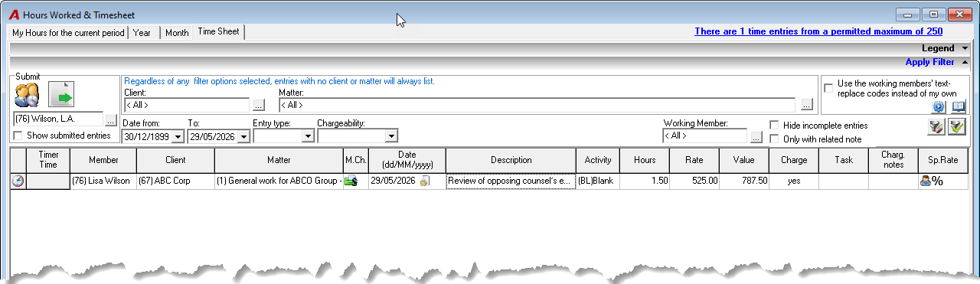Image resolution: width=980 pixels, height=284 pixels.
Task: Expand the Legend section arrow
Action: (x=965, y=48)
